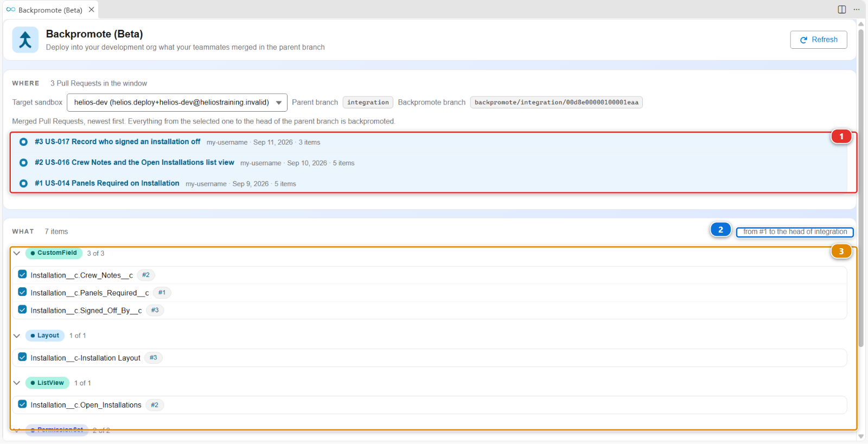Screen dimensions: 868x444
Task: Click the #3 badge beside Installation Layout
Action: 154,358
